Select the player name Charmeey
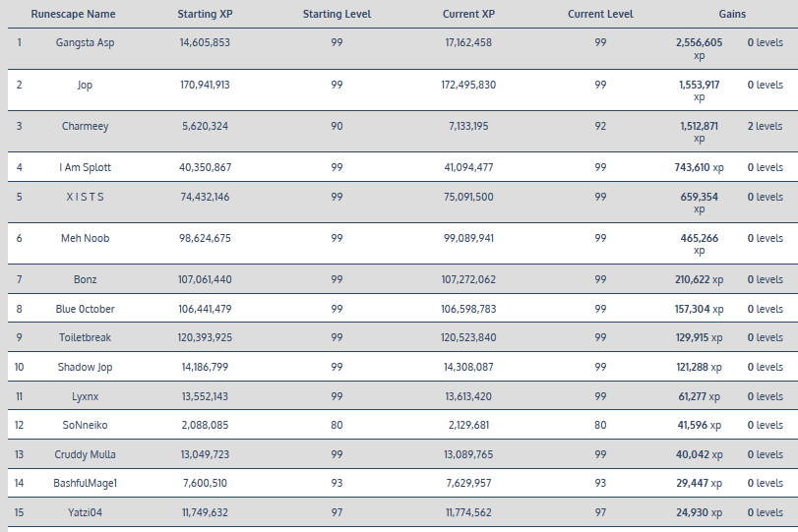 86,126
